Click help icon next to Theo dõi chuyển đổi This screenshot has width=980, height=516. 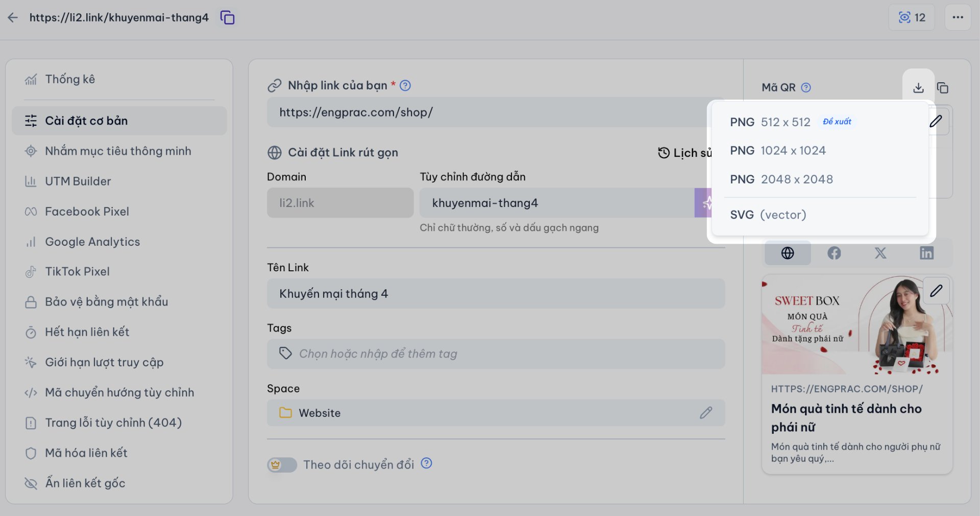pos(426,463)
